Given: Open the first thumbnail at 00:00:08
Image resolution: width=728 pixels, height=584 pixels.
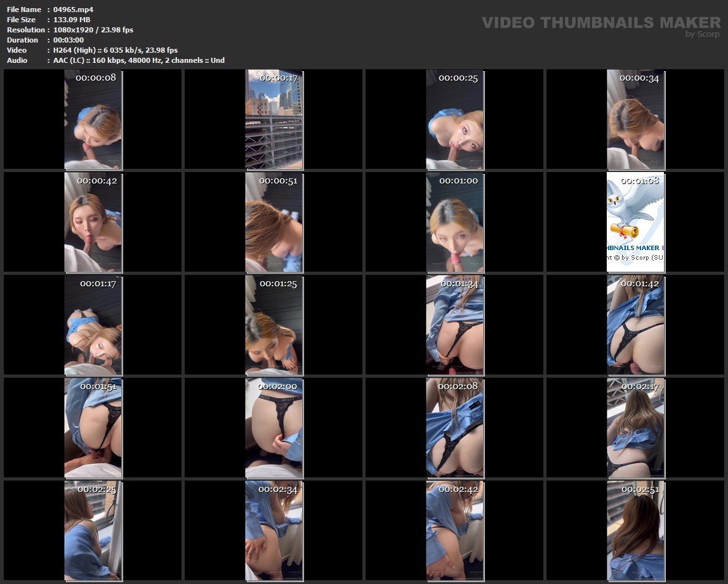Looking at the screenshot, I should 93,119.
